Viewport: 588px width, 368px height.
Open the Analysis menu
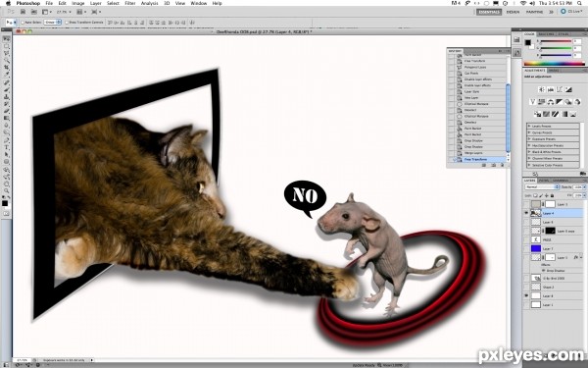(149, 3)
